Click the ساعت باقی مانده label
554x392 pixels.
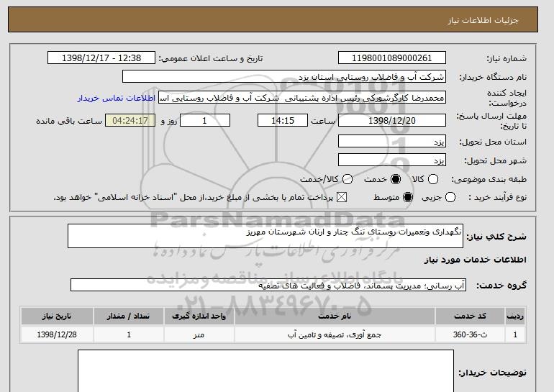(x=69, y=121)
